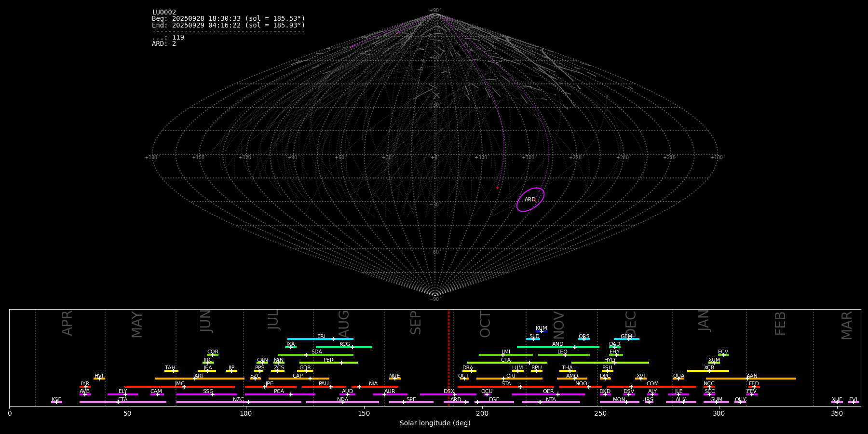The width and height of the screenshot is (868, 434).
Task: Click the XHE shower bar
Action: pyautogui.click(x=837, y=402)
